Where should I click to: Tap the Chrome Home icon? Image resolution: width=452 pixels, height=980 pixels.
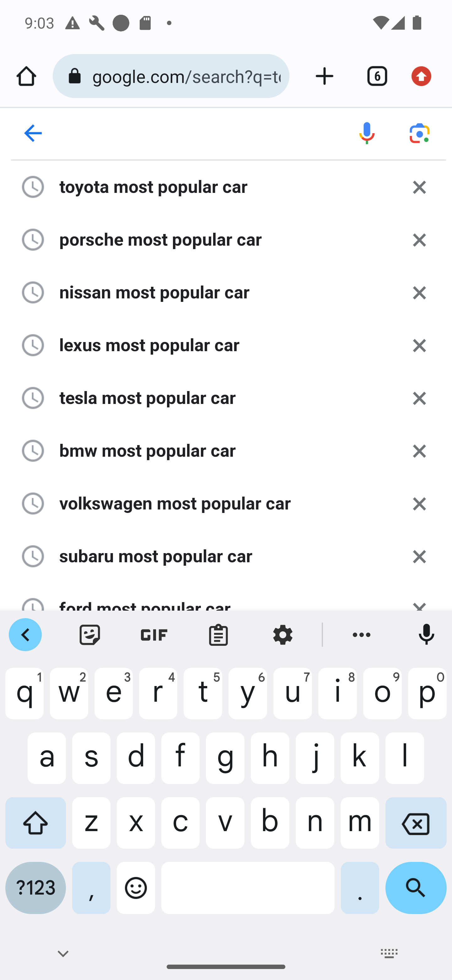coord(26,76)
